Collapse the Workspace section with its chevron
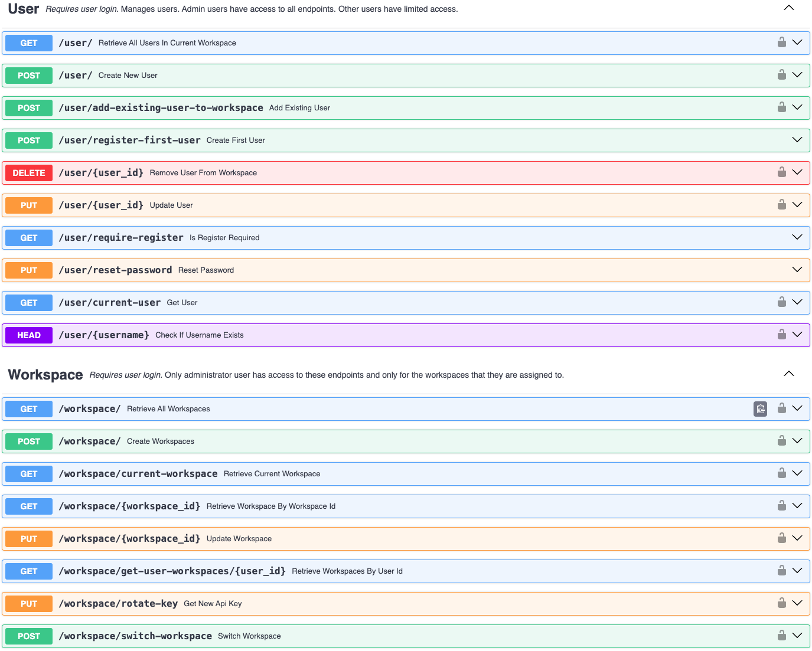The width and height of the screenshot is (812, 651). point(788,374)
